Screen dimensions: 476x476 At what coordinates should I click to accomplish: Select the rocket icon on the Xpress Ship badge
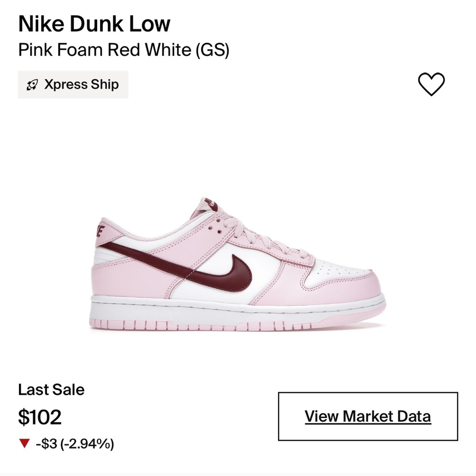click(32, 85)
